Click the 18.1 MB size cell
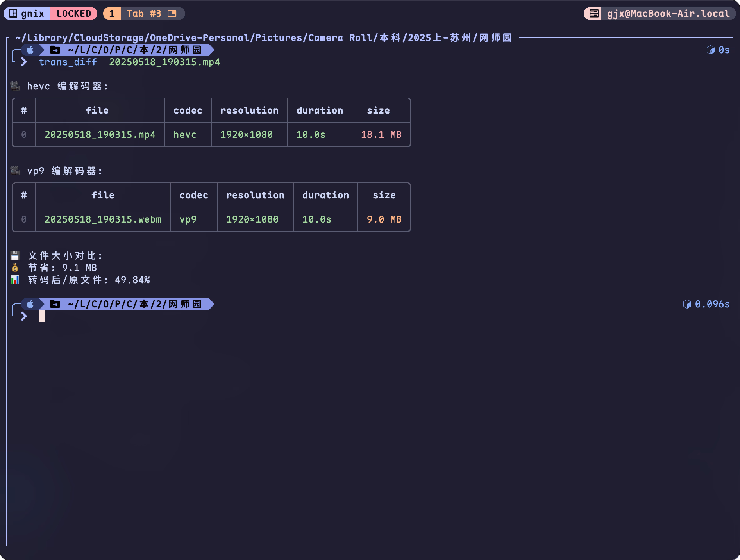The height and width of the screenshot is (560, 740). click(x=381, y=135)
